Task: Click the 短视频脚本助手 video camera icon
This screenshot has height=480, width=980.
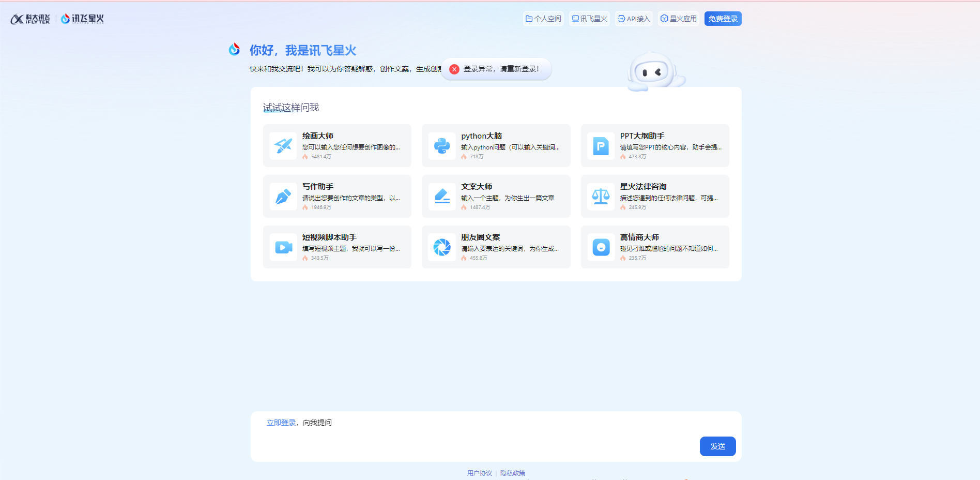Action: click(x=283, y=247)
